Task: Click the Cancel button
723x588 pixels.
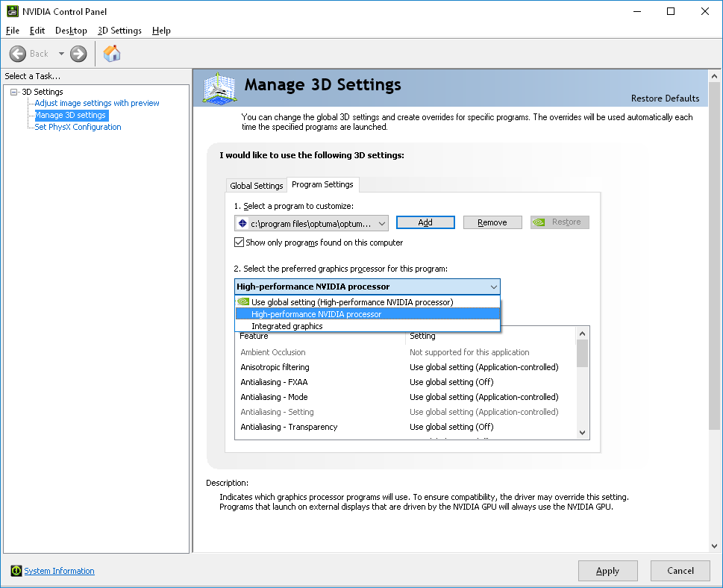Action: click(680, 571)
